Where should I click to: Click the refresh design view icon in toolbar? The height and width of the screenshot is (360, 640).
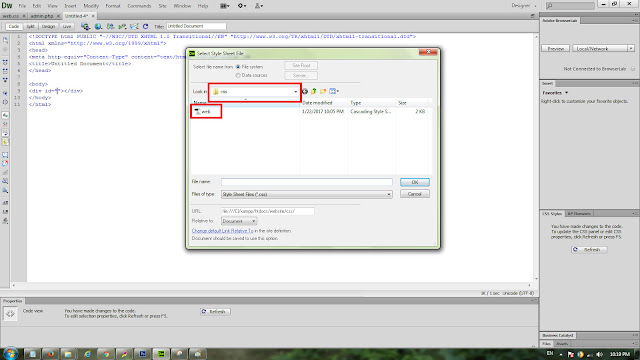(146, 27)
